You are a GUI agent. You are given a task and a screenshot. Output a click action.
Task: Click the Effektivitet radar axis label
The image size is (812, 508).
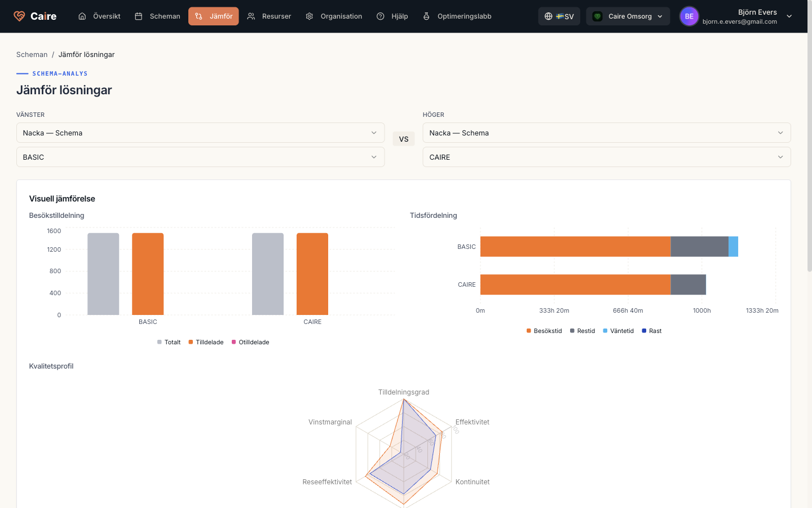(x=473, y=422)
